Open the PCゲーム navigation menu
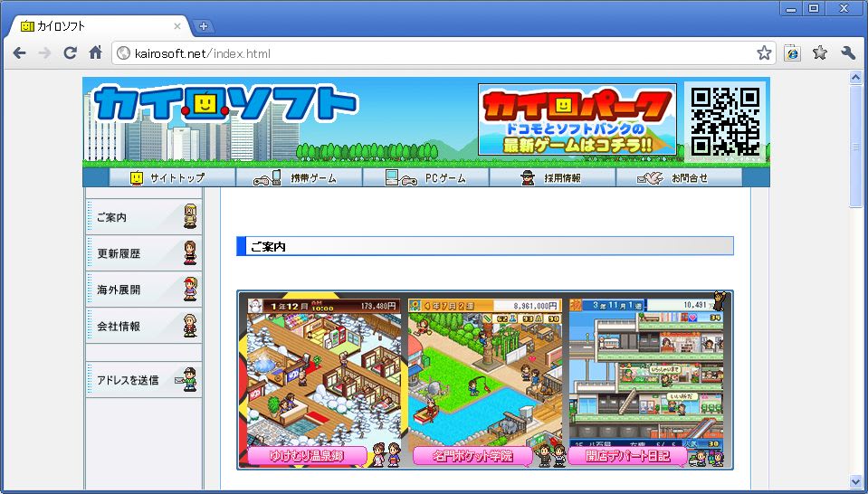868x494 pixels. tap(425, 178)
